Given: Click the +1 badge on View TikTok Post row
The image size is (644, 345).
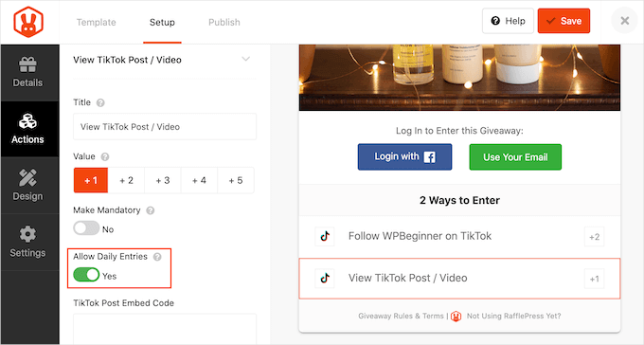Looking at the screenshot, I should (595, 279).
